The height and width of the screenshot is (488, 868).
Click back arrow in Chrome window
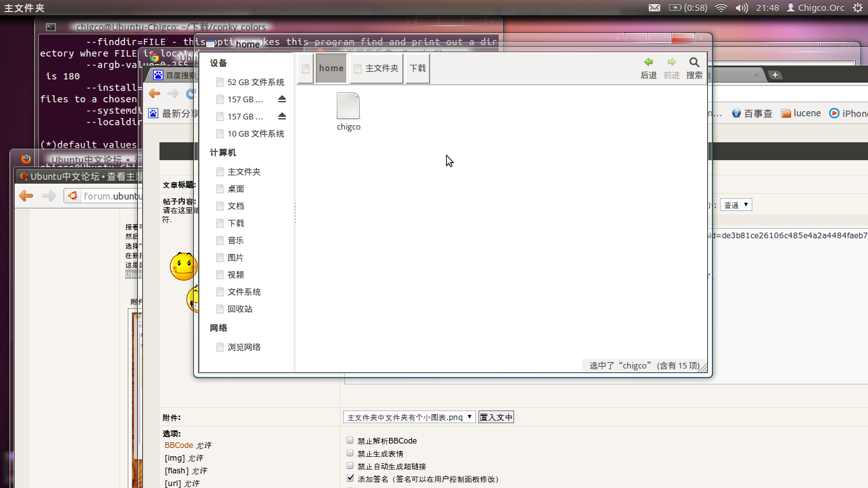tap(154, 93)
